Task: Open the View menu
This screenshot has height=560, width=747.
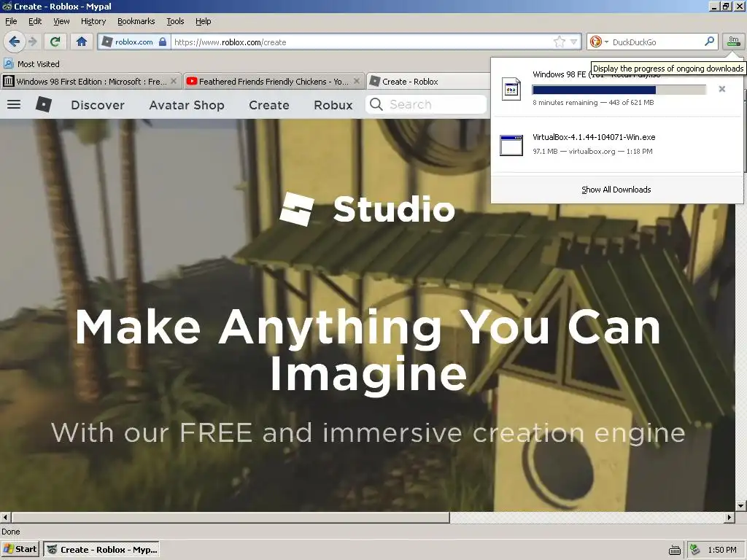Action: pyautogui.click(x=61, y=21)
